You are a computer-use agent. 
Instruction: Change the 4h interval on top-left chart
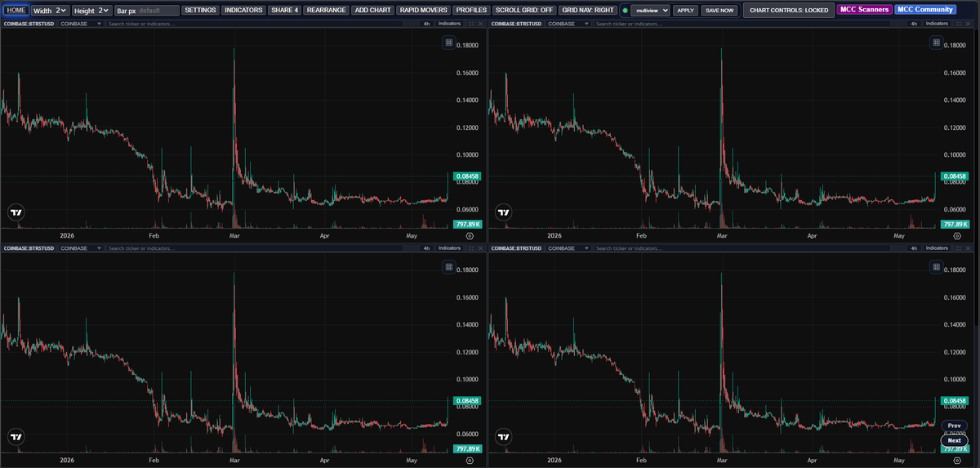(426, 24)
